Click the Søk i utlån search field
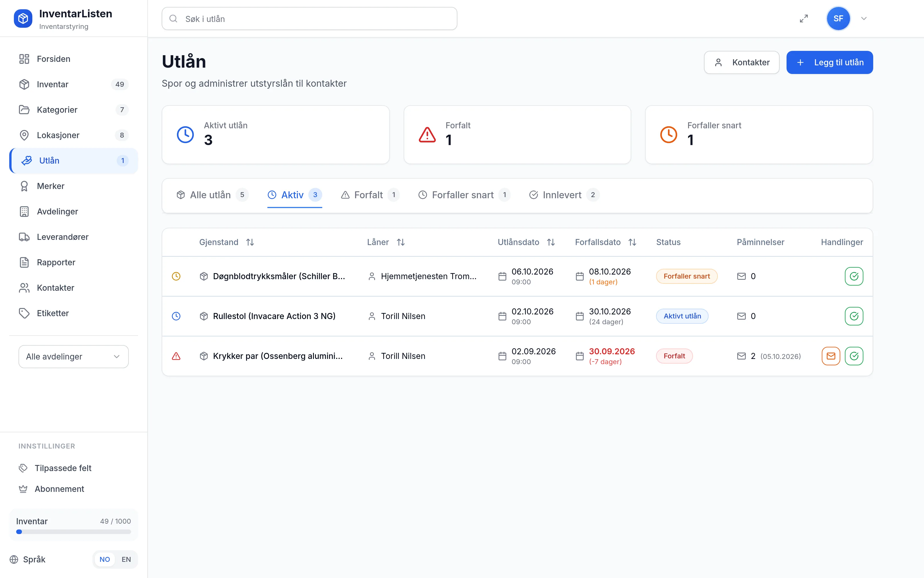Image resolution: width=924 pixels, height=578 pixels. click(309, 19)
